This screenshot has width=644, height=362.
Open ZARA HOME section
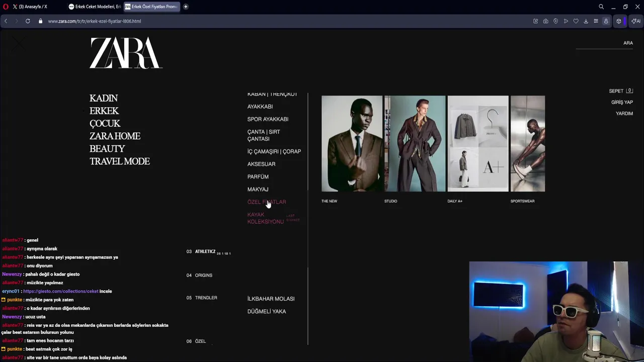[x=115, y=136]
